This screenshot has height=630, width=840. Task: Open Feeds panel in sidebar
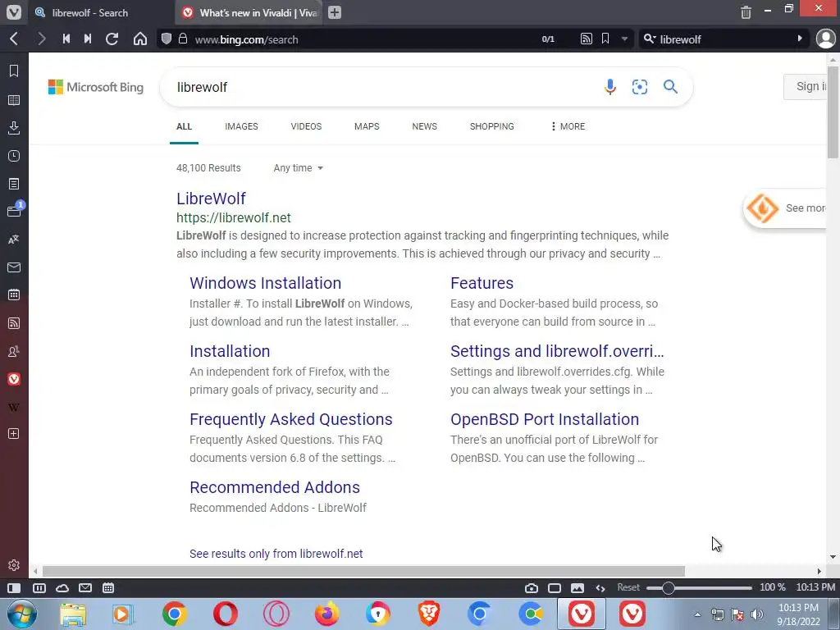tap(14, 323)
